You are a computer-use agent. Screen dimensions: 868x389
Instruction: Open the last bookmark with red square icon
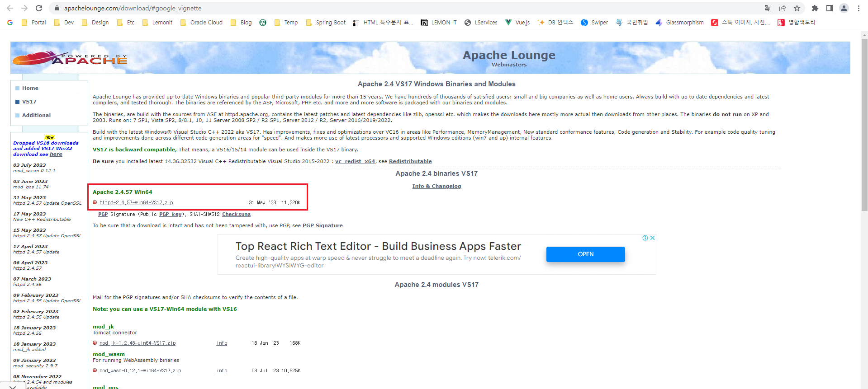pos(796,23)
